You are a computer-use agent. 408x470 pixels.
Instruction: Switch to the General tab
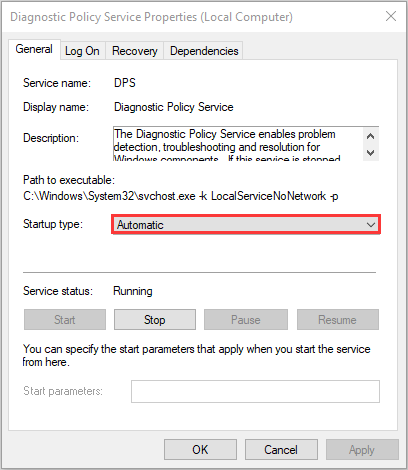34,49
